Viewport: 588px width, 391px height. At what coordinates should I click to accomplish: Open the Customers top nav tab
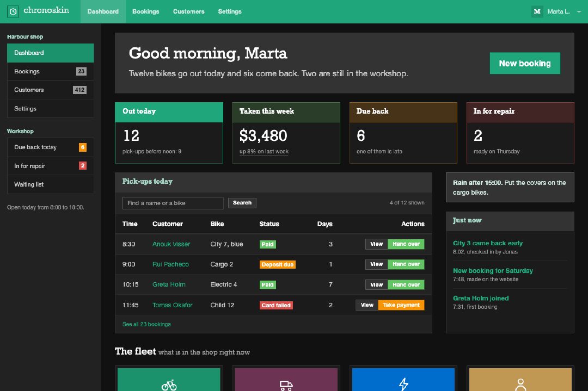[188, 11]
